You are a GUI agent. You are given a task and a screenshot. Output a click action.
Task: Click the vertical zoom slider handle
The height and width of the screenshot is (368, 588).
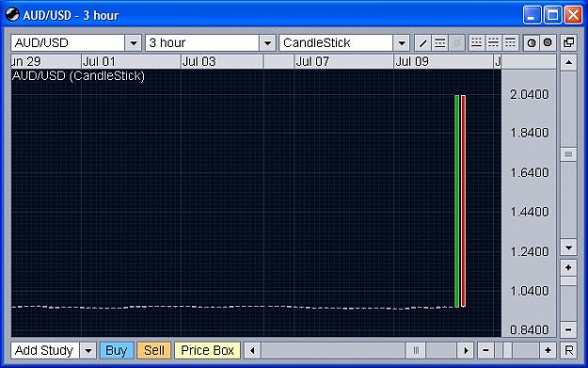pyautogui.click(x=568, y=281)
